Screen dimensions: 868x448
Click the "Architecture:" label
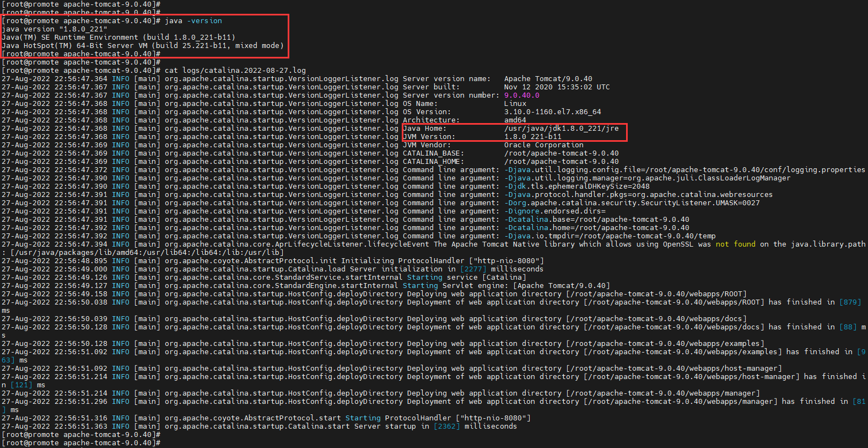432,120
